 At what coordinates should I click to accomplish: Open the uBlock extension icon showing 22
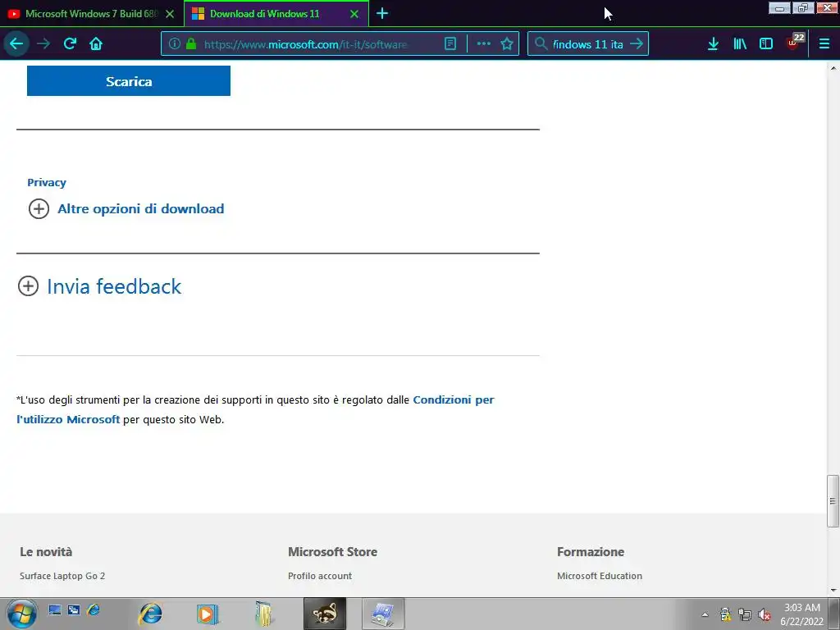[794, 43]
